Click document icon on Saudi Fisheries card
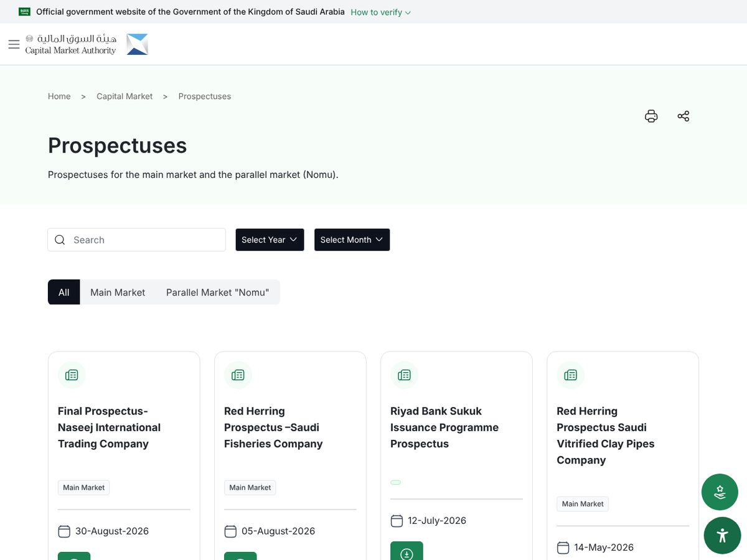This screenshot has height=560, width=747. (x=238, y=375)
